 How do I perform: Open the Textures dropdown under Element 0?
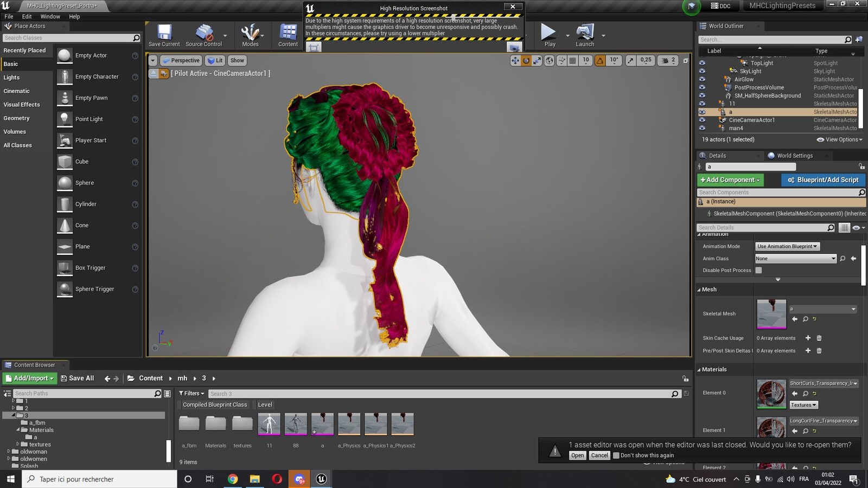point(803,405)
